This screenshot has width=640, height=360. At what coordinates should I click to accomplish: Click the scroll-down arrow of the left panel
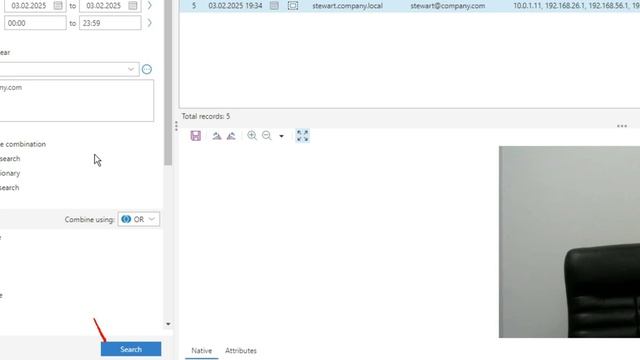[x=168, y=324]
